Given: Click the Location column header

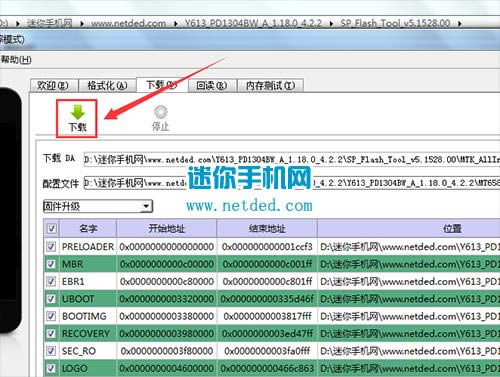Looking at the screenshot, I should coord(409,228).
